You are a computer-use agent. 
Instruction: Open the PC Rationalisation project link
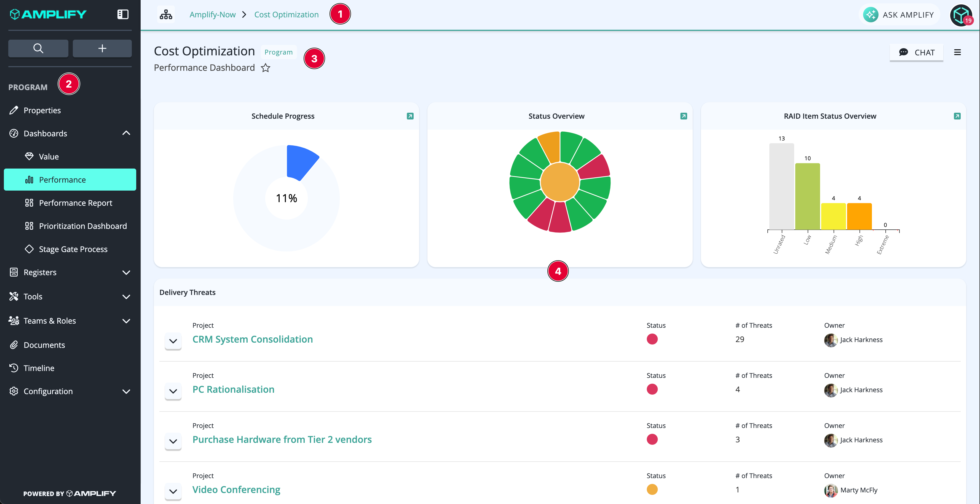[233, 389]
